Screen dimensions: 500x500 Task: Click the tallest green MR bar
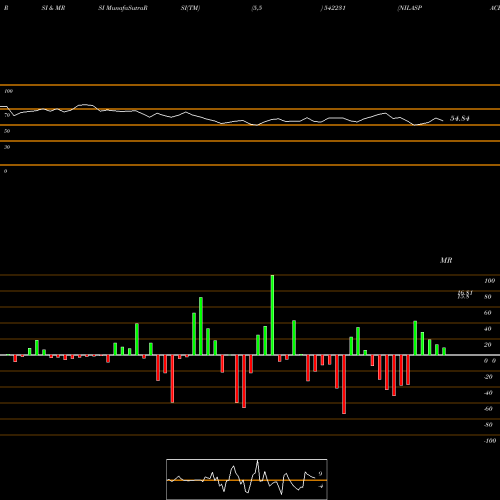(272, 315)
